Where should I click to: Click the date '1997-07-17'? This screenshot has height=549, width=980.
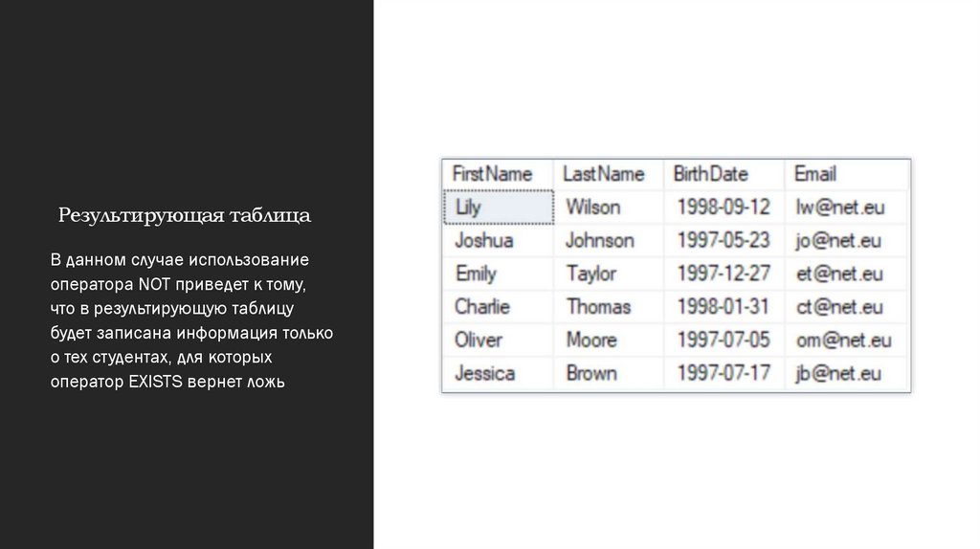[724, 374]
